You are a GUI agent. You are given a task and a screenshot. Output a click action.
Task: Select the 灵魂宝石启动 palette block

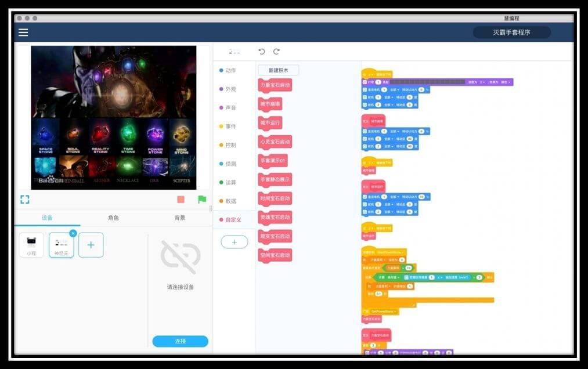275,218
